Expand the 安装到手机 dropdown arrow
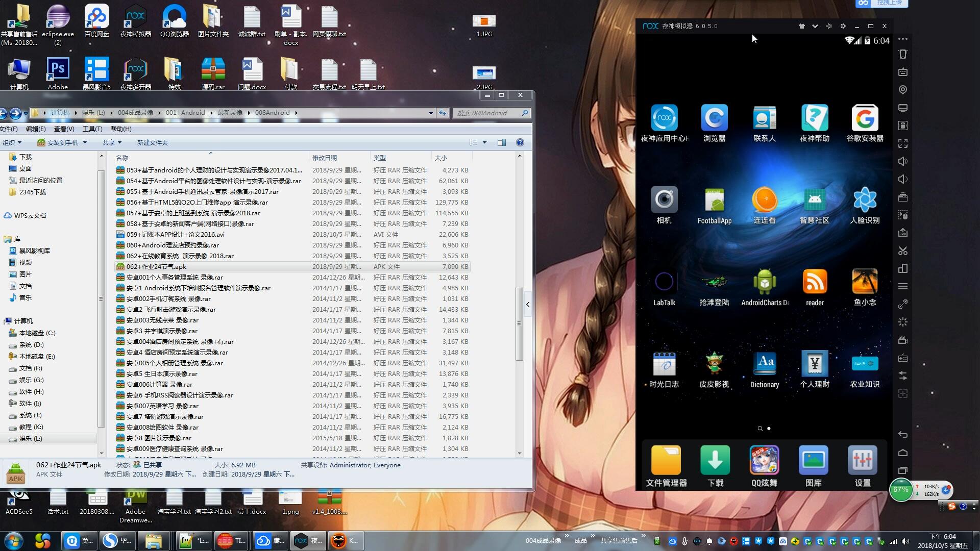This screenshot has width=980, height=551. click(x=85, y=142)
